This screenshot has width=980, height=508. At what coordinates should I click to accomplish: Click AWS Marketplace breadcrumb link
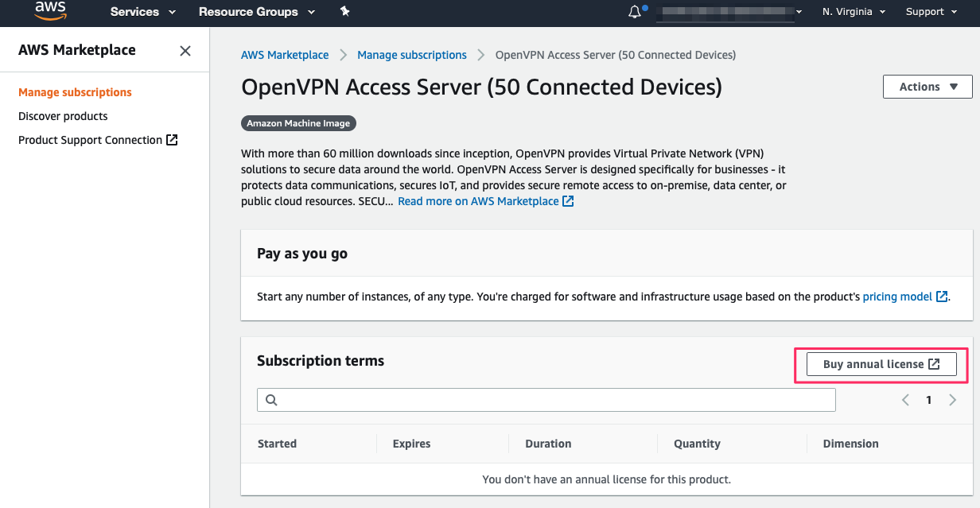[285, 55]
